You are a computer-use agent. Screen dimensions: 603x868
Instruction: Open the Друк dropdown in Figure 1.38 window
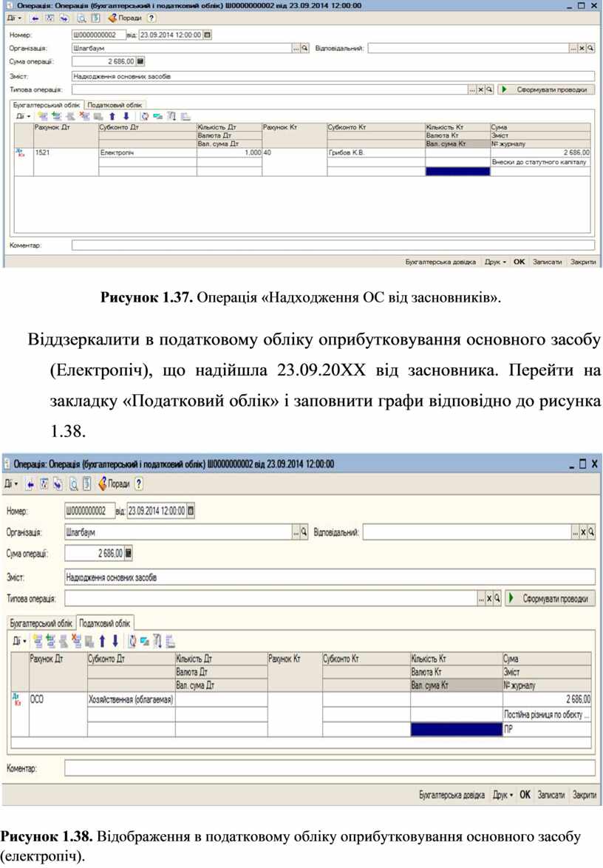pos(502,795)
